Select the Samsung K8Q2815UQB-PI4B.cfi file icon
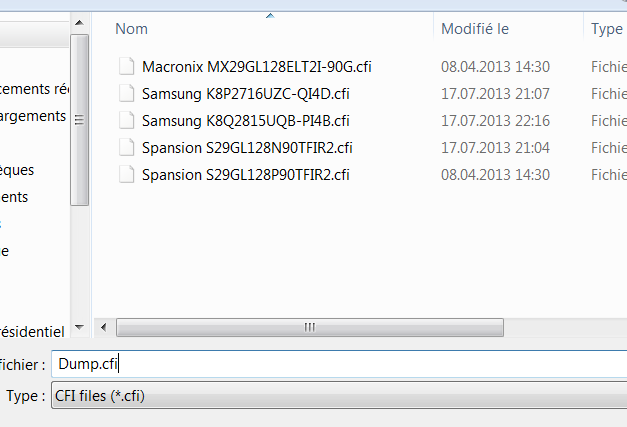 [x=126, y=121]
